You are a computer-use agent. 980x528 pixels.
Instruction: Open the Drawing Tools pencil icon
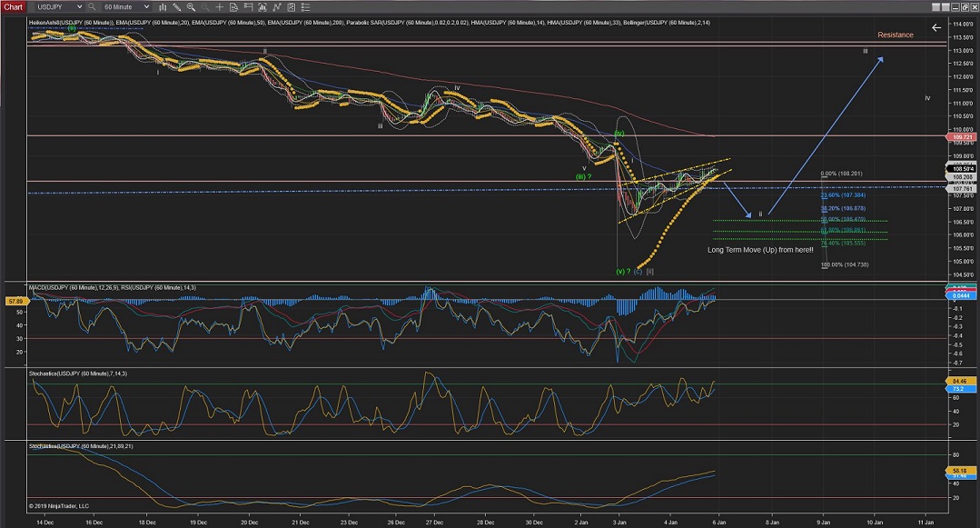(x=177, y=7)
